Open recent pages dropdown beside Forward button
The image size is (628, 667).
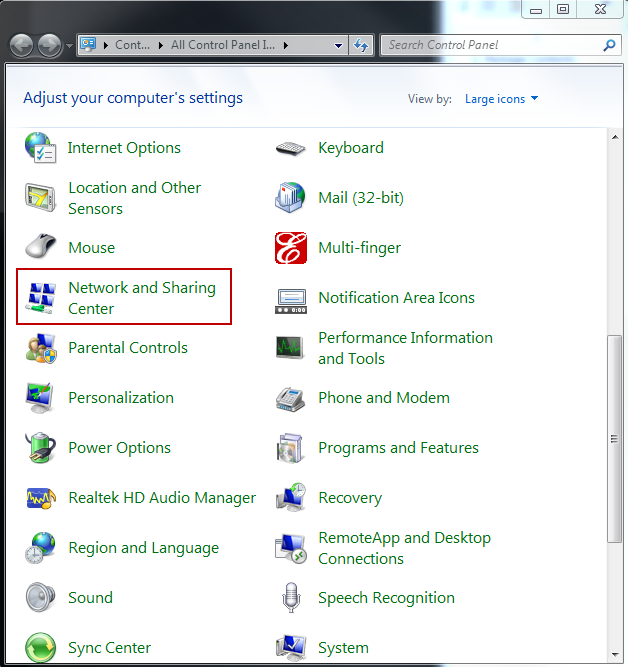pos(69,45)
